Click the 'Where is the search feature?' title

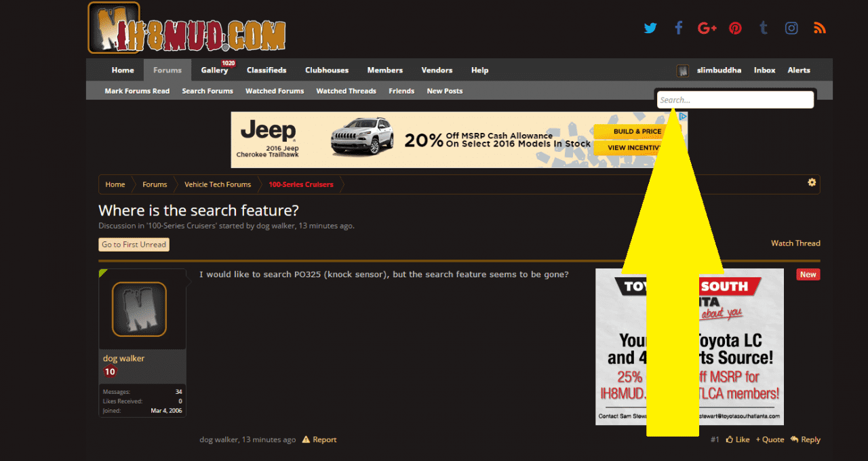(198, 209)
